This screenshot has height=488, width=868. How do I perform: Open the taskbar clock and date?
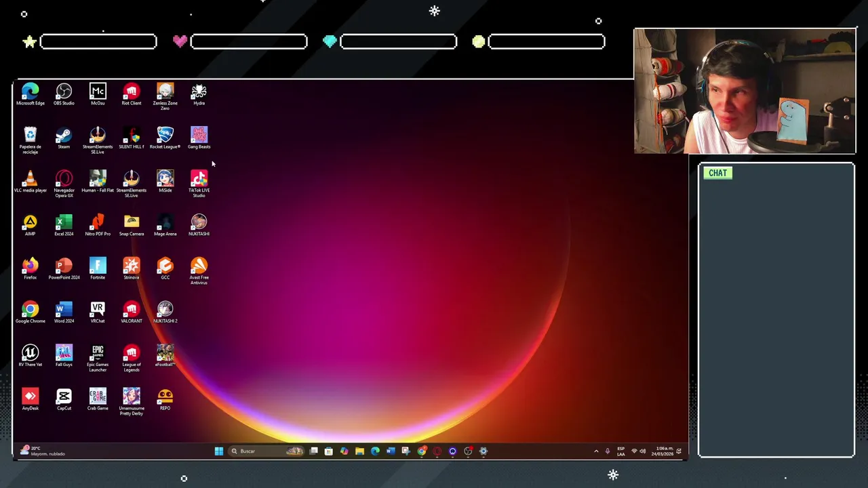tap(664, 451)
